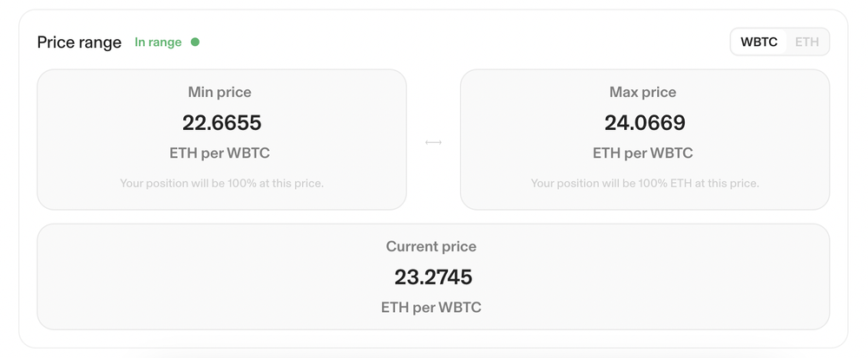
Task: Click the "Max price" label
Action: tap(642, 92)
